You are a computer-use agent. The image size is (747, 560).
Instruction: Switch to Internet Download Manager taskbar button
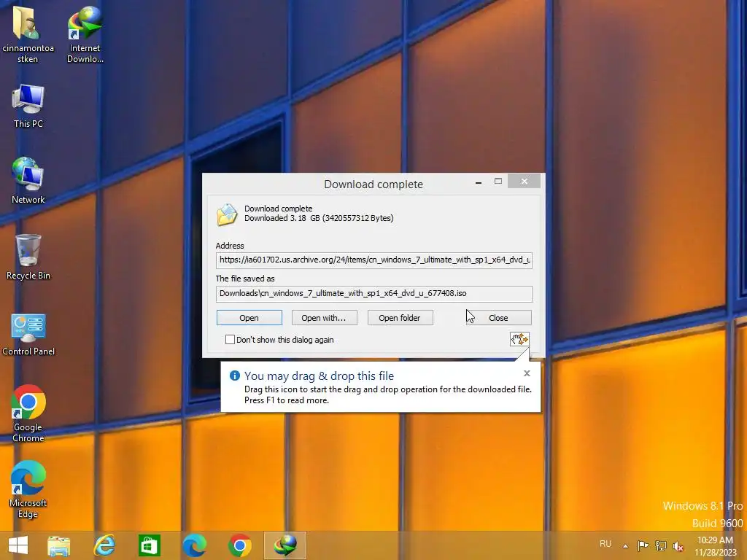pos(285,545)
